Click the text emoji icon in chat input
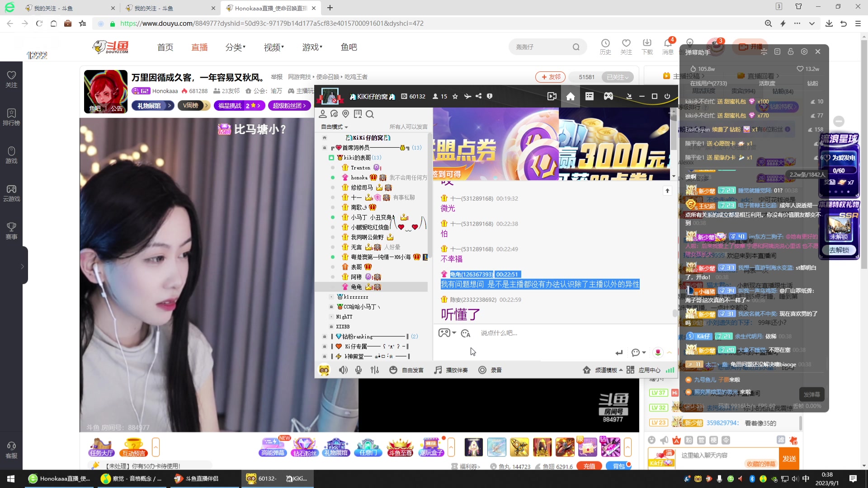Screen dimensions: 868x488 (x=466, y=333)
